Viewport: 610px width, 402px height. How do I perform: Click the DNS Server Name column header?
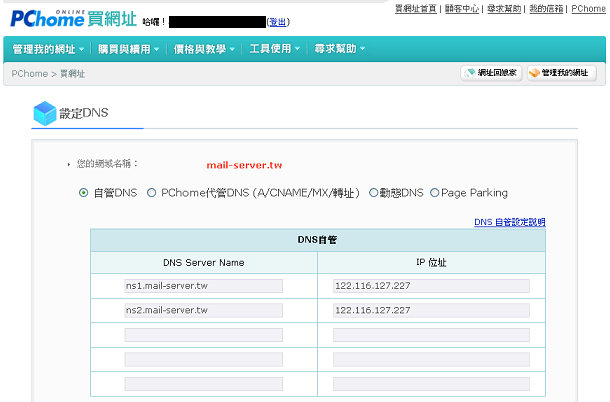tap(204, 263)
